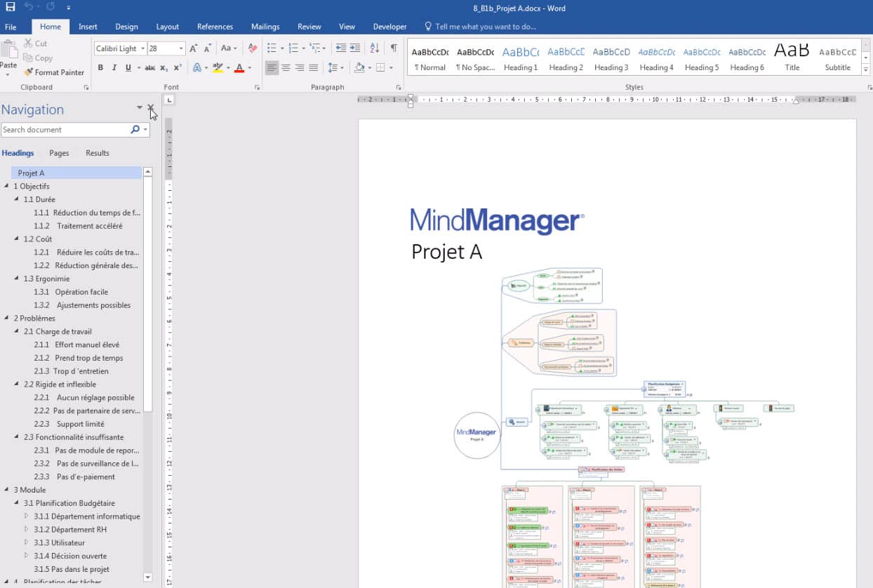Click the Shading paint bucket icon
The height and width of the screenshot is (588, 873).
[359, 68]
